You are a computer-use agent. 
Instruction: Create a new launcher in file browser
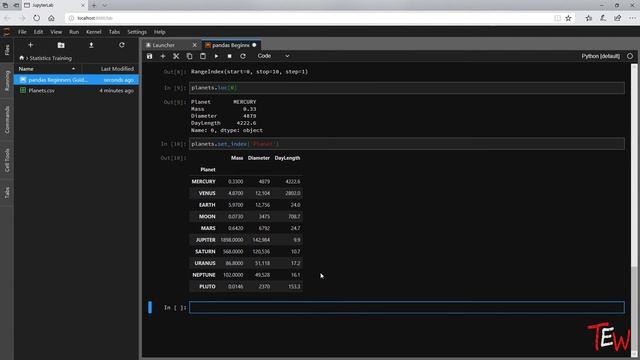click(x=31, y=45)
